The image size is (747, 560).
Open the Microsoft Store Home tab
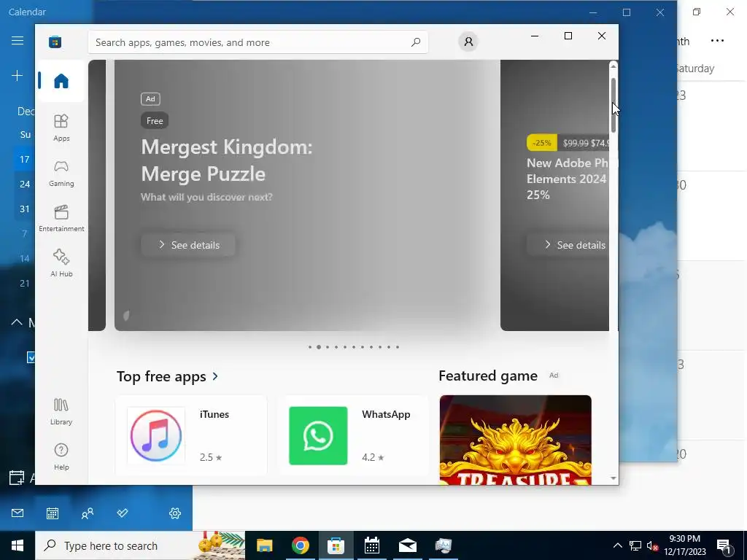pos(61,81)
